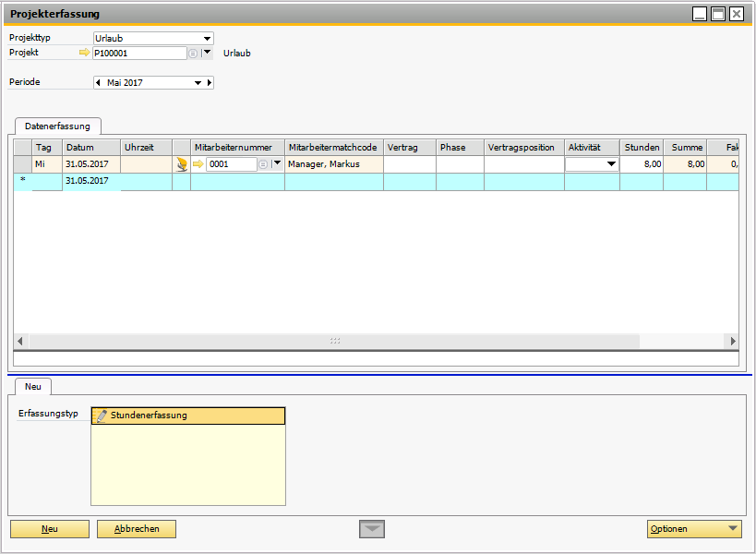This screenshot has width=756, height=554.
Task: Click the Mitarbeiternummer input field containing 0001
Action: coord(231,164)
